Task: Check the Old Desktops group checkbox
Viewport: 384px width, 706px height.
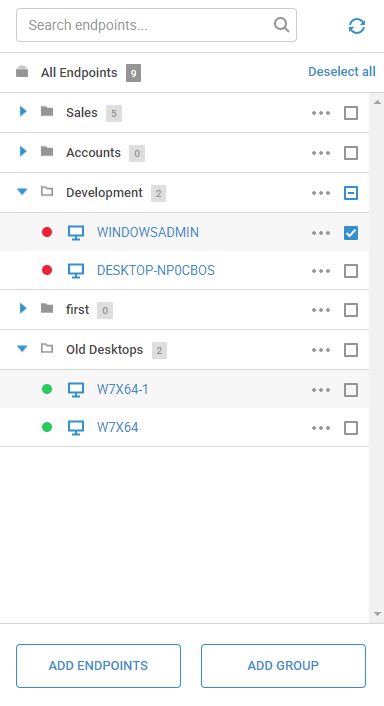Action: tap(351, 350)
